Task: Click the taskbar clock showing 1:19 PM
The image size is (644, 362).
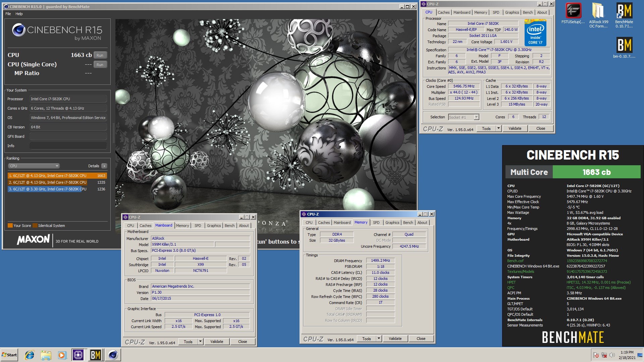Action: 627,355
